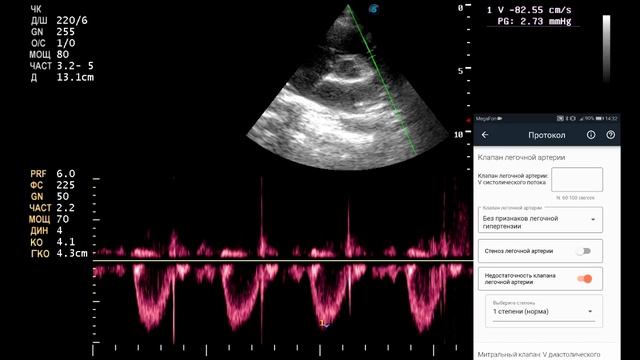Enable the Стеноз легочной артерии switch
Image resolution: width=640 pixels, height=360 pixels.
(x=584, y=251)
